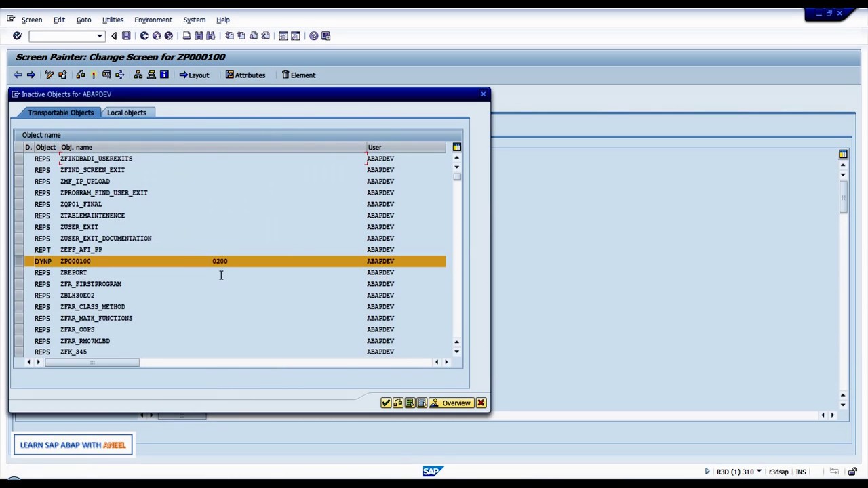Click the command input field
The height and width of the screenshot is (488, 868).
[62, 36]
